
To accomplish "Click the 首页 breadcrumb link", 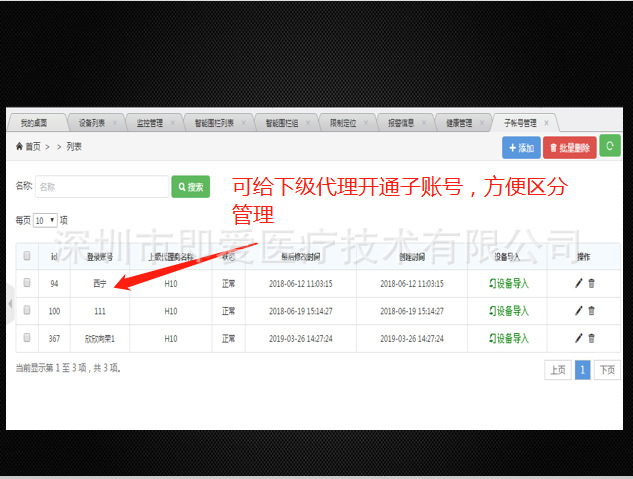I will tap(33, 146).
